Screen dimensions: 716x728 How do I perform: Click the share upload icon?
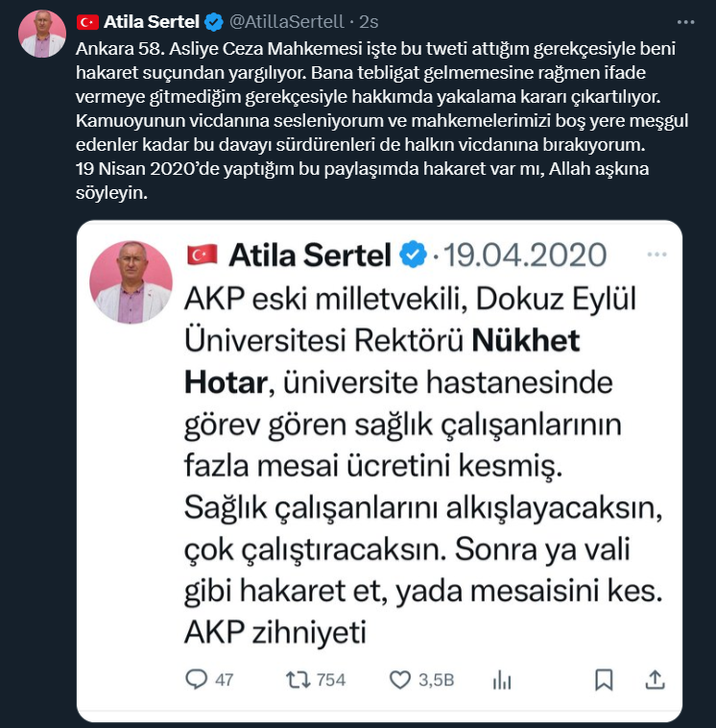coord(656,679)
